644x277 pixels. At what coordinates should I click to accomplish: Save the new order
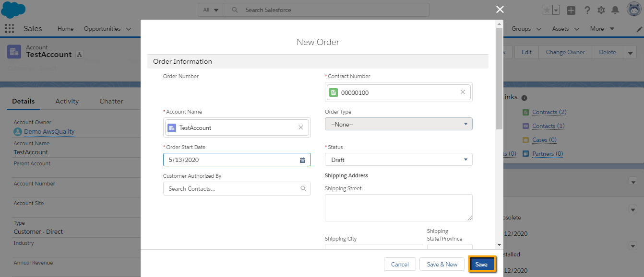pos(482,265)
